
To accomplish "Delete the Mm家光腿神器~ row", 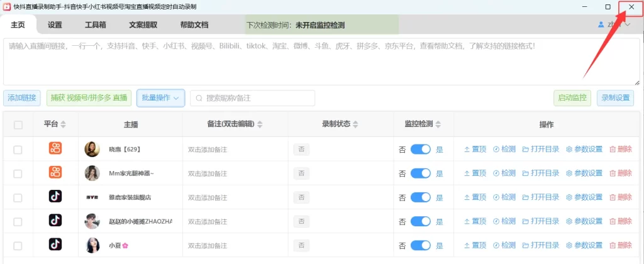I will (x=621, y=173).
